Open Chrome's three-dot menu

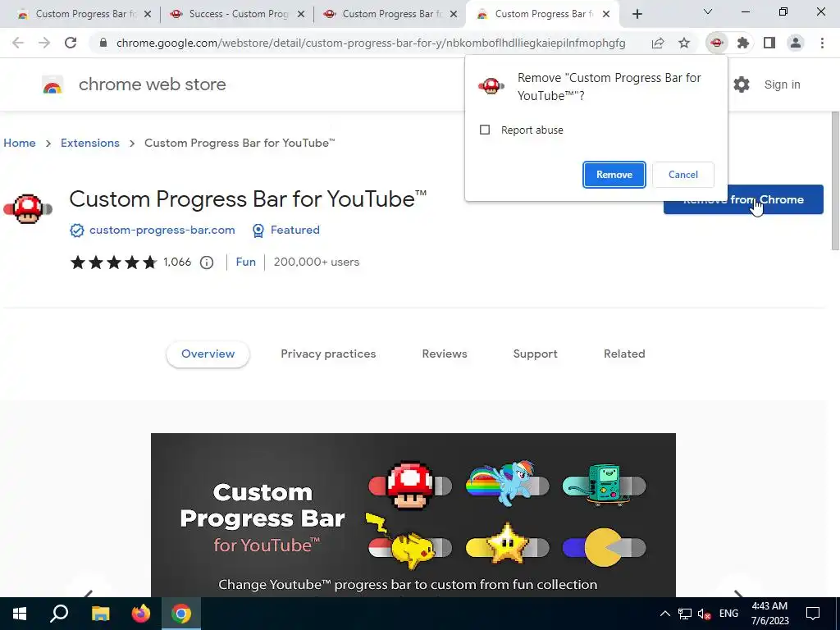[x=822, y=43]
